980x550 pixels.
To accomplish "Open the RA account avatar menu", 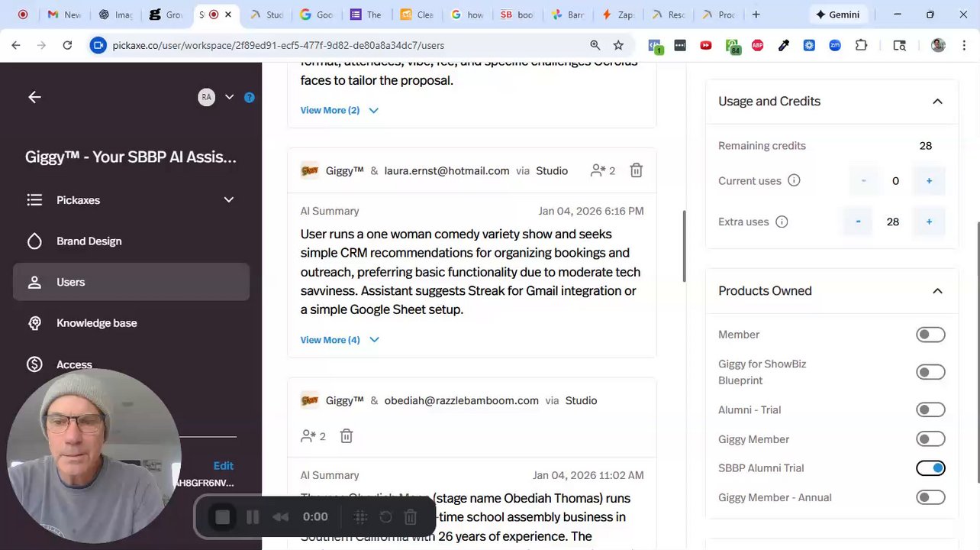I will 206,97.
